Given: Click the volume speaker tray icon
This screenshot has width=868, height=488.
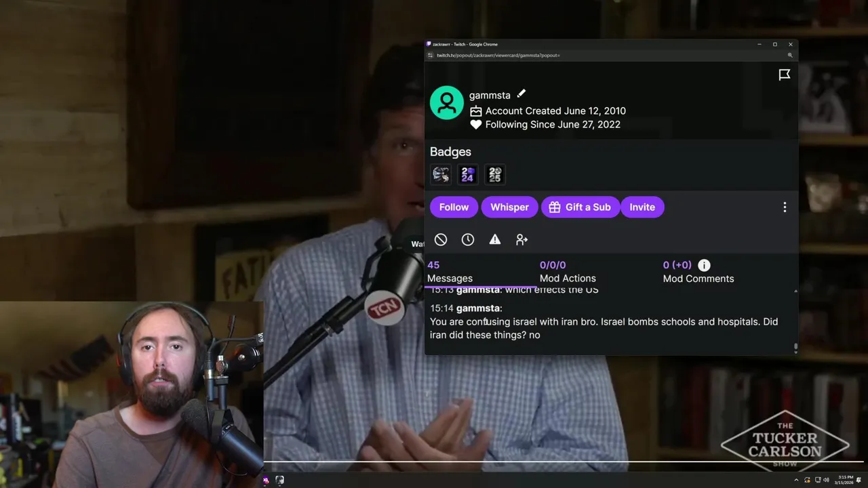Looking at the screenshot, I should coord(827,481).
